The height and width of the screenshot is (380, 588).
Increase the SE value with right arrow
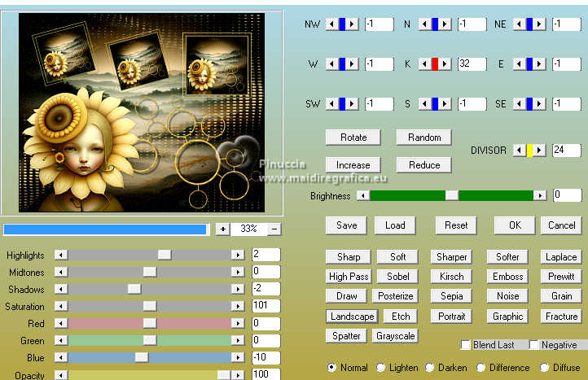[539, 104]
